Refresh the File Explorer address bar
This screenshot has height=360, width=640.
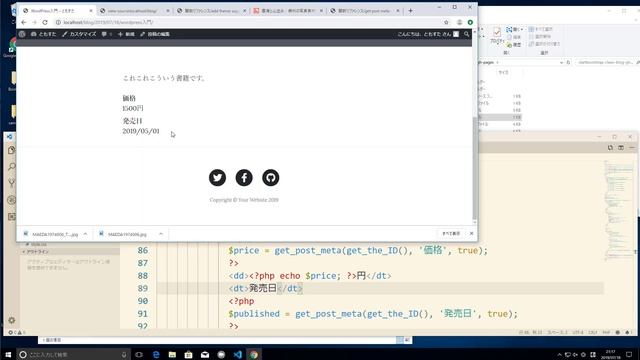568,62
